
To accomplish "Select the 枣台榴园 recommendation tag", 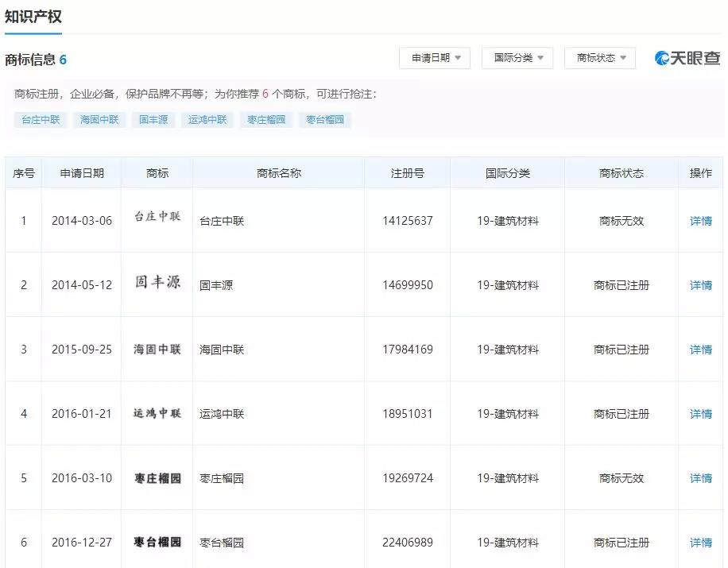I will pyautogui.click(x=325, y=120).
